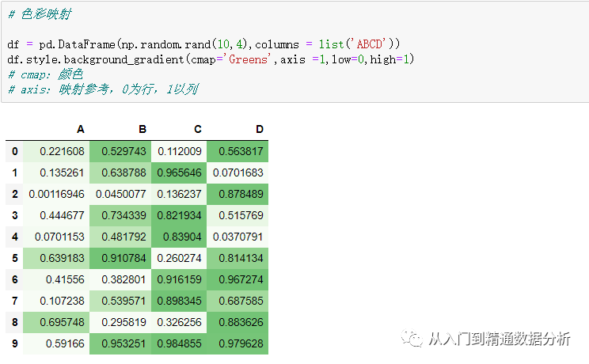Click cell value 0.916159
Screen dimensions: 589x364
tap(180, 280)
